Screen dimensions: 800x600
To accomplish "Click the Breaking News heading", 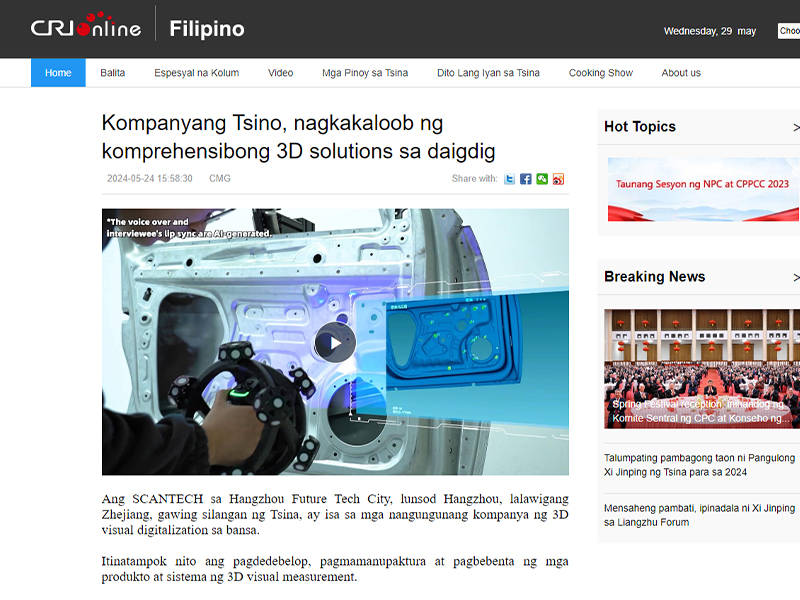I will [655, 277].
